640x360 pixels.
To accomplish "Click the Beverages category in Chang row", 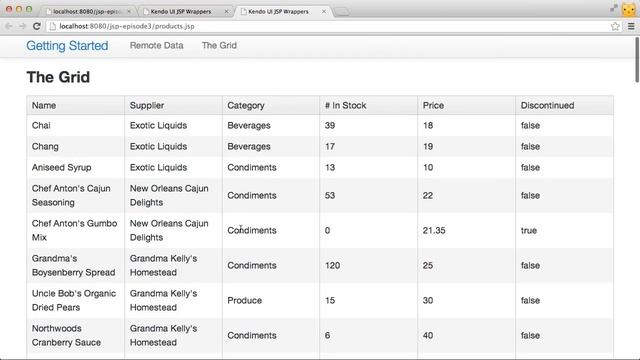I will click(271, 147).
